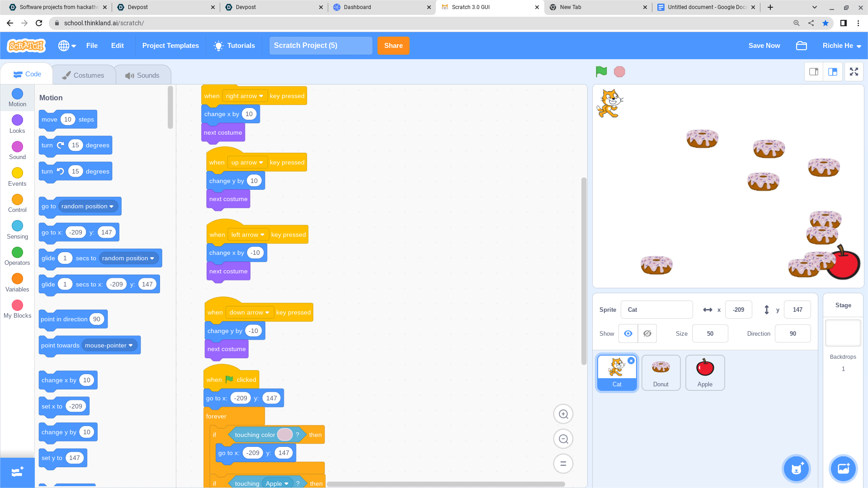Image resolution: width=868 pixels, height=488 pixels.
Task: Click the touching color swatch
Action: pyautogui.click(x=284, y=435)
